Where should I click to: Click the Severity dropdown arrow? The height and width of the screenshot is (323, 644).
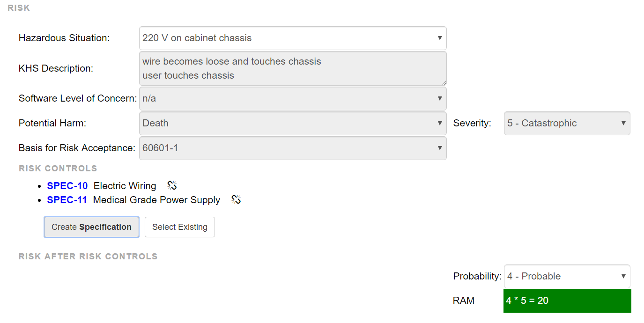(x=623, y=123)
